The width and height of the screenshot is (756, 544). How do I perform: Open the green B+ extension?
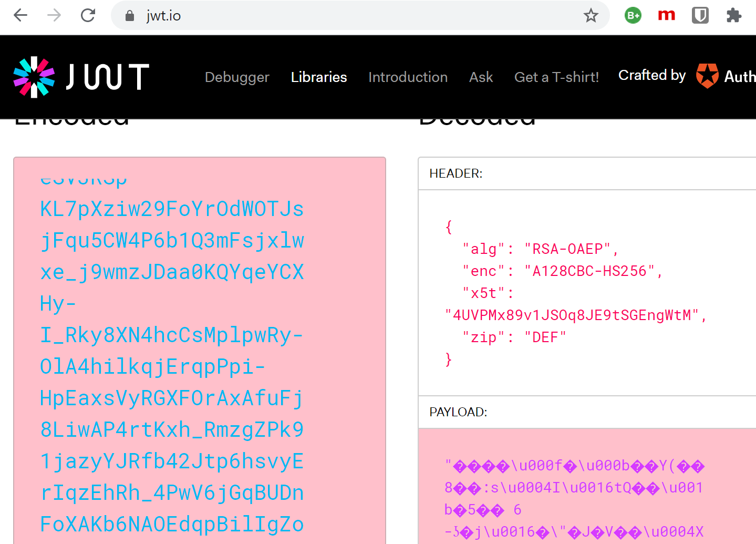point(633,16)
